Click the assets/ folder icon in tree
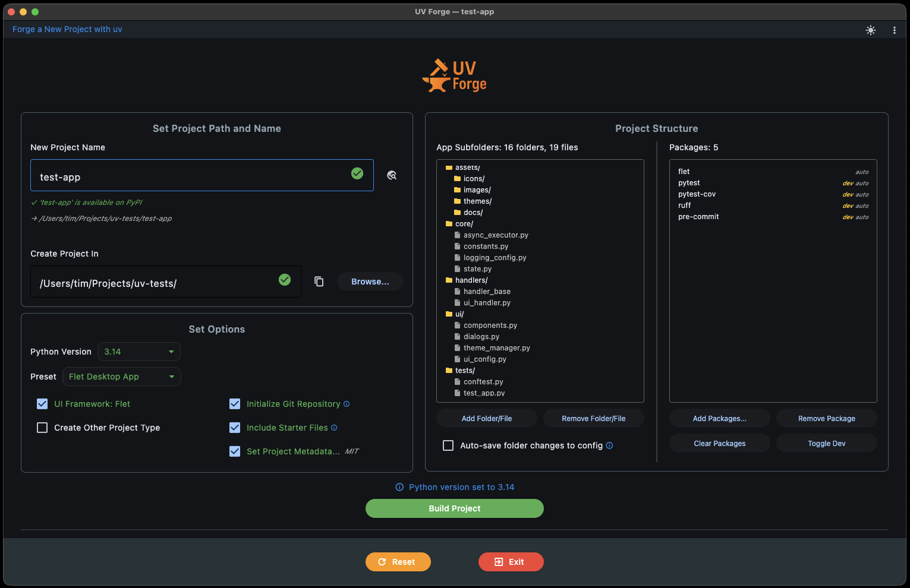 [x=449, y=167]
